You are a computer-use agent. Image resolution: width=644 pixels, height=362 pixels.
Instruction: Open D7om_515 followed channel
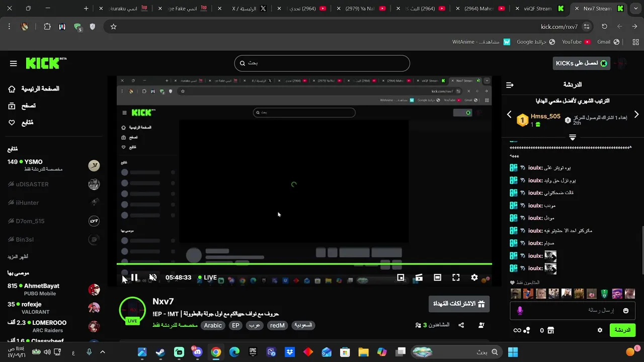pos(53,221)
